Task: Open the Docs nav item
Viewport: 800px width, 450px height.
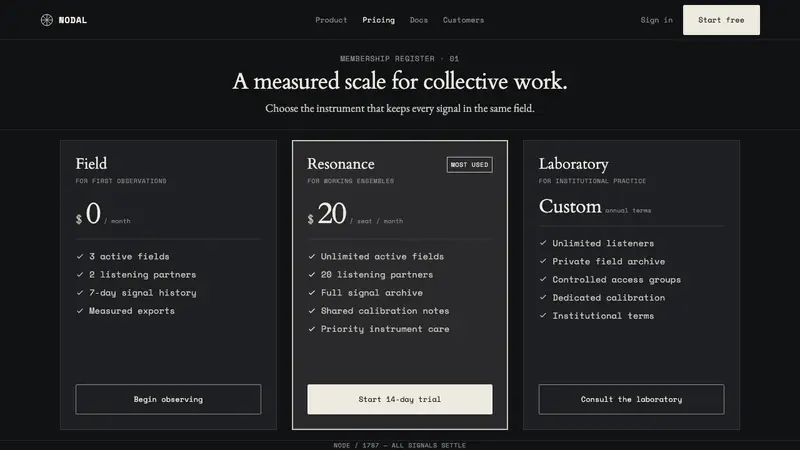Action: tap(419, 20)
